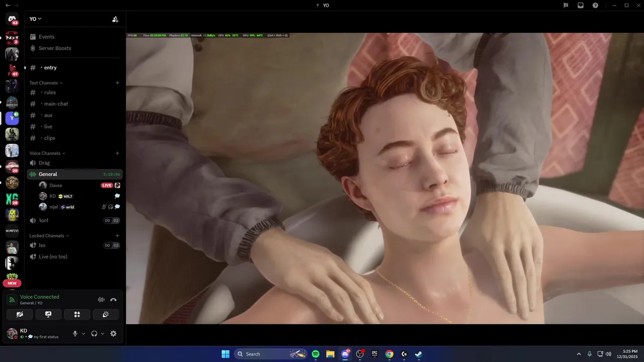Click the LIVE badge next to Davee

click(107, 186)
